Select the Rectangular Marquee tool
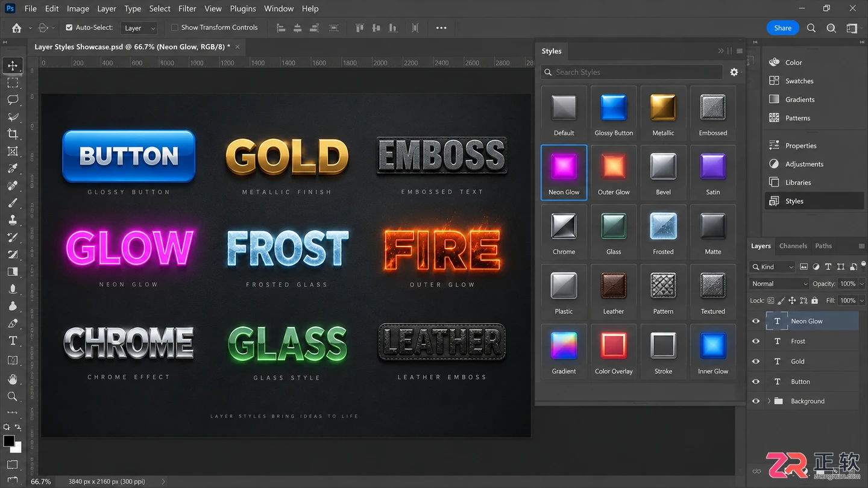 pos(13,83)
